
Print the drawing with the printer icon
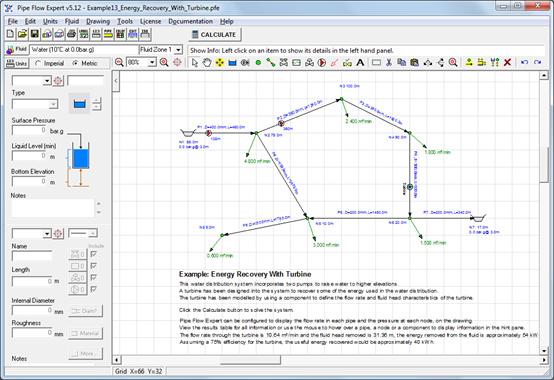point(71,34)
